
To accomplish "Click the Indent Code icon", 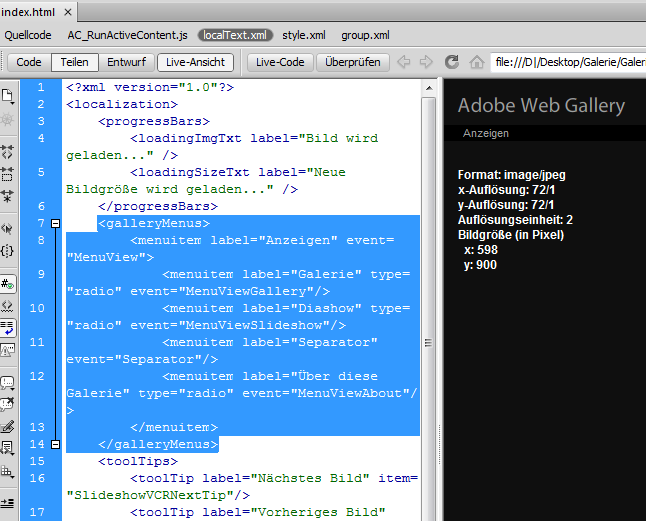I will [x=8, y=500].
